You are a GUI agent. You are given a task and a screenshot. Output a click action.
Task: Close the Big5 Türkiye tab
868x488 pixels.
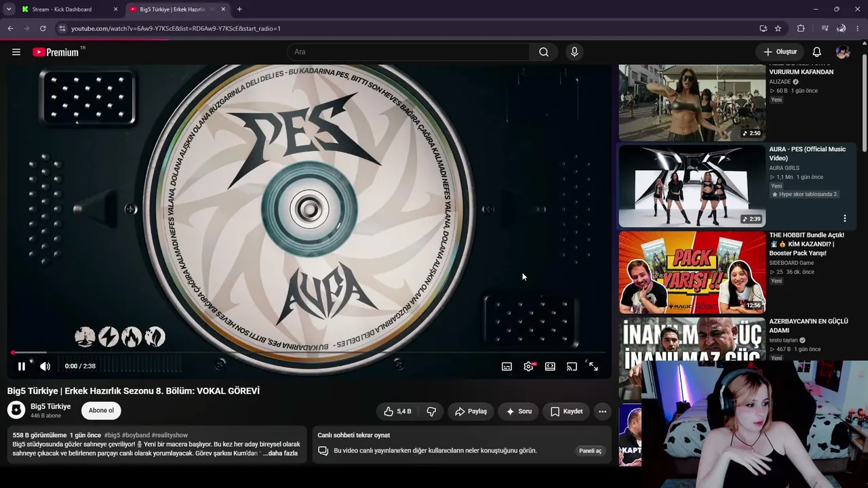pyautogui.click(x=223, y=9)
